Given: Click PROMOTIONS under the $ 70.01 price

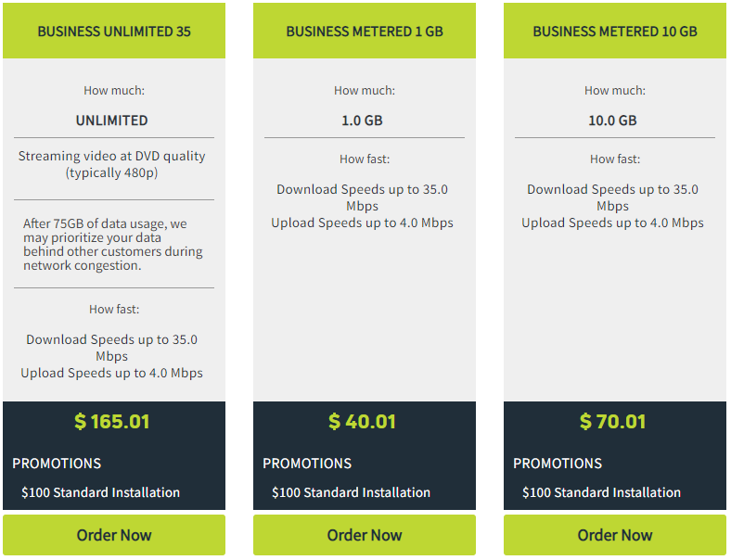Looking at the screenshot, I should tap(558, 463).
